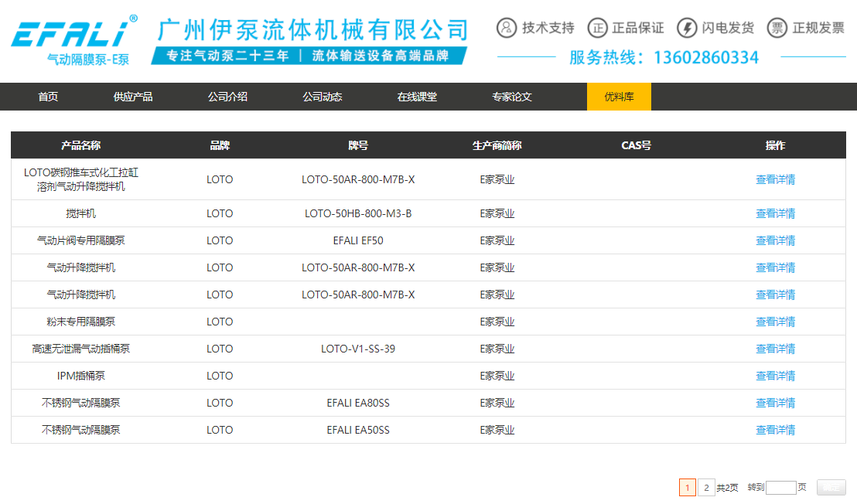The height and width of the screenshot is (504, 857).
Task: Click the 产品名称 column header
Action: [x=81, y=145]
